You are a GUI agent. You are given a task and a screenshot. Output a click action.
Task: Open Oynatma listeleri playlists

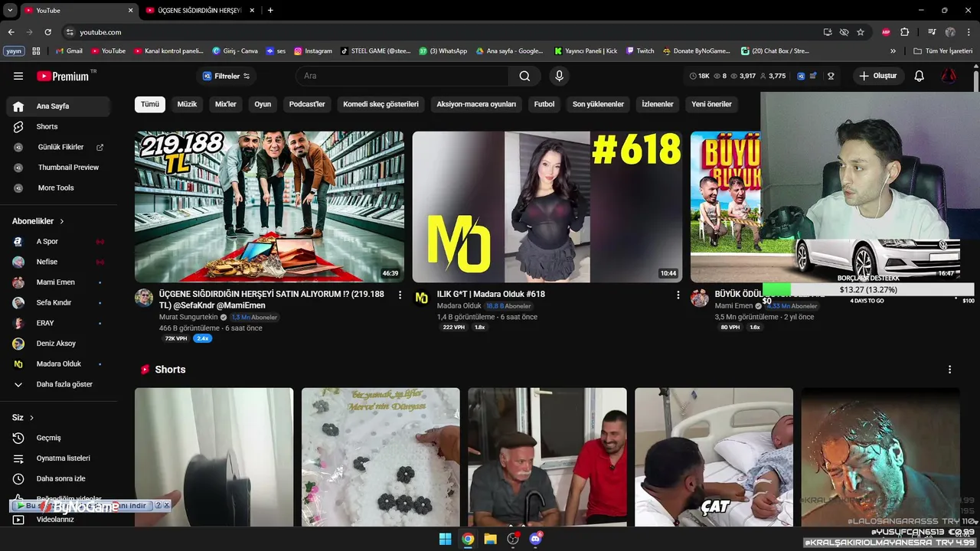[x=58, y=458]
